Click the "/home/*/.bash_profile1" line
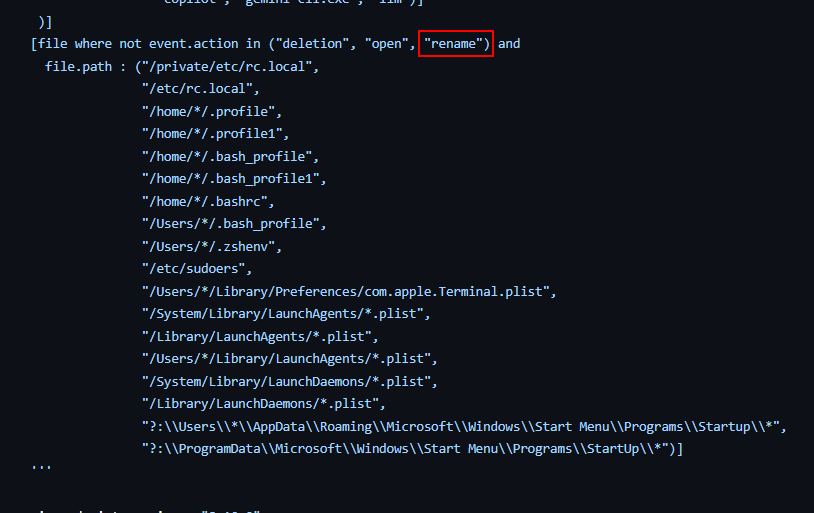The image size is (814, 513). (234, 179)
